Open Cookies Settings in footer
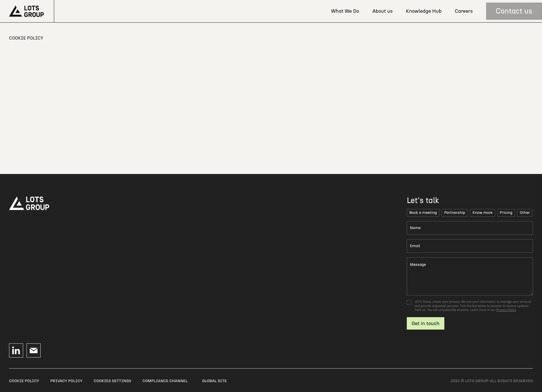 [x=112, y=381]
